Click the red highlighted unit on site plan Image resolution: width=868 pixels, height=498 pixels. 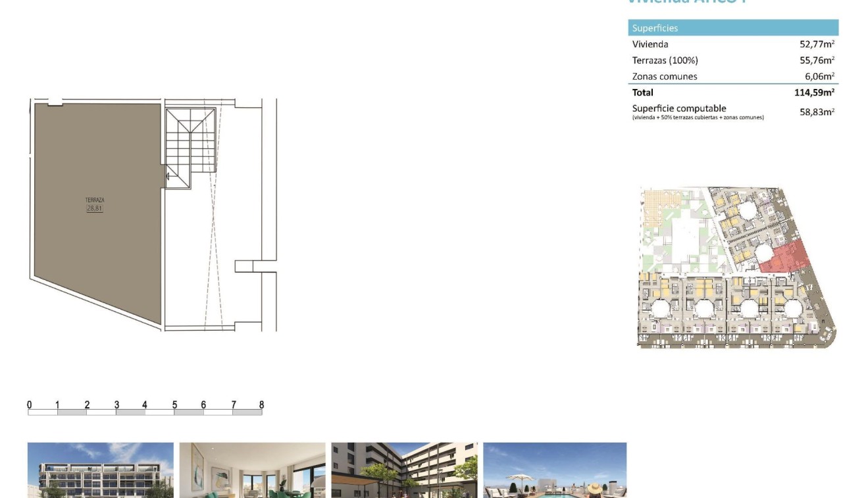click(x=784, y=257)
